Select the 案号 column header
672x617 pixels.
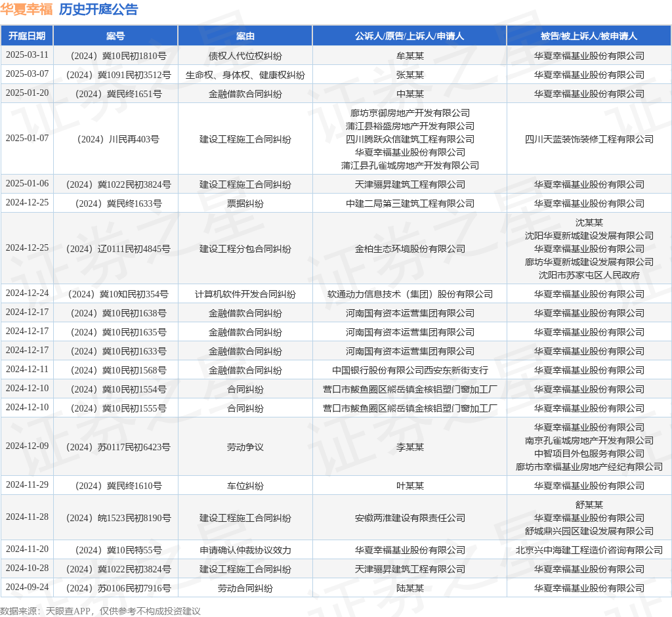click(115, 36)
